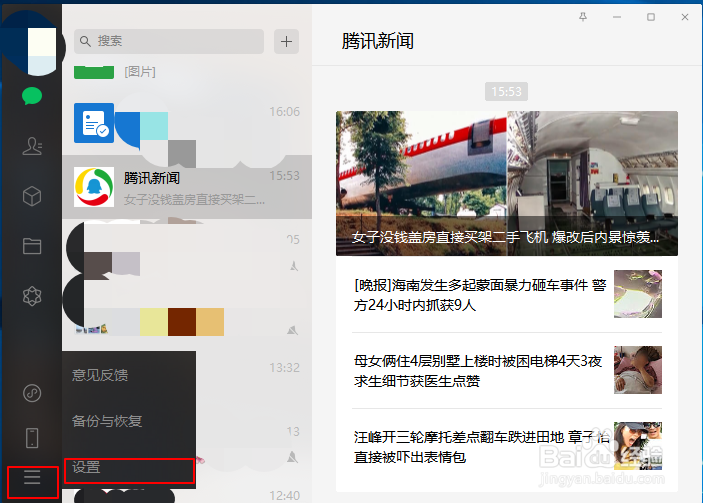Open the Files folder icon

32,246
